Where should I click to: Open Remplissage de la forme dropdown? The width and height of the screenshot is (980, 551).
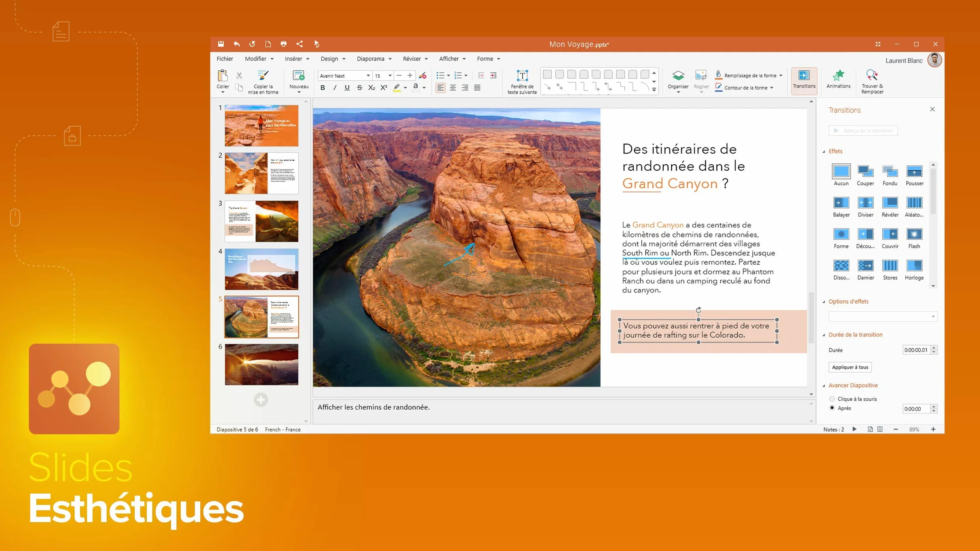click(780, 76)
